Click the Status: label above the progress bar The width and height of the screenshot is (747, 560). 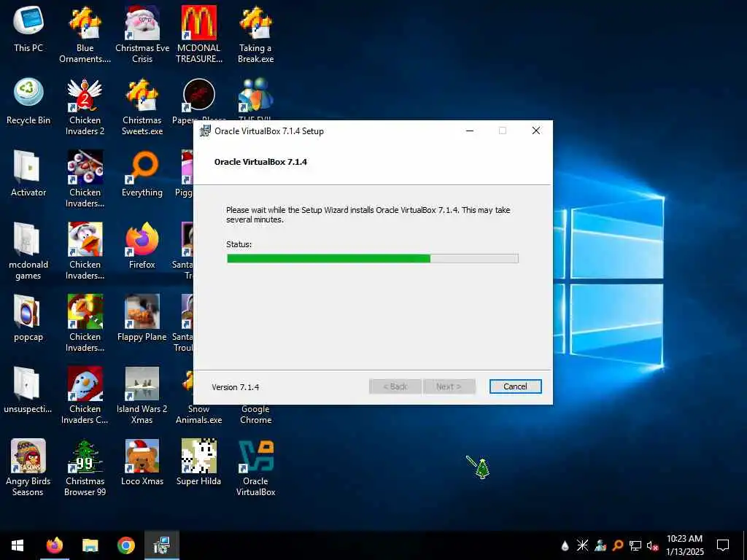click(239, 244)
